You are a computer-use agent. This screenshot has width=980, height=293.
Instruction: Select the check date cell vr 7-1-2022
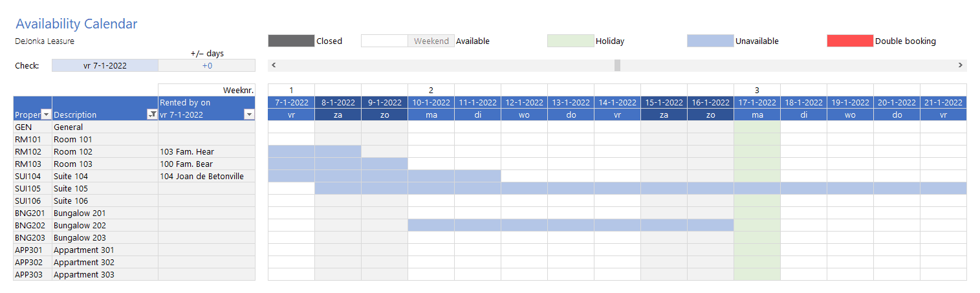click(105, 65)
